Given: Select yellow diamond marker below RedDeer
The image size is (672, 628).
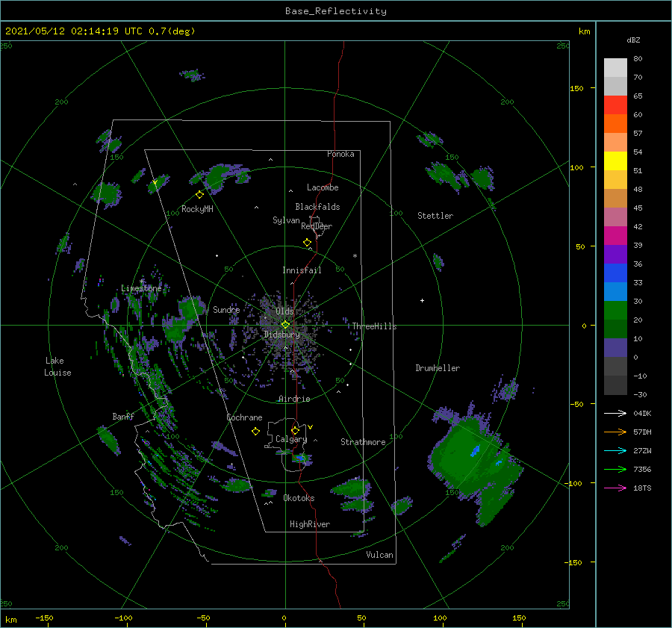Looking at the screenshot, I should 308,243.
